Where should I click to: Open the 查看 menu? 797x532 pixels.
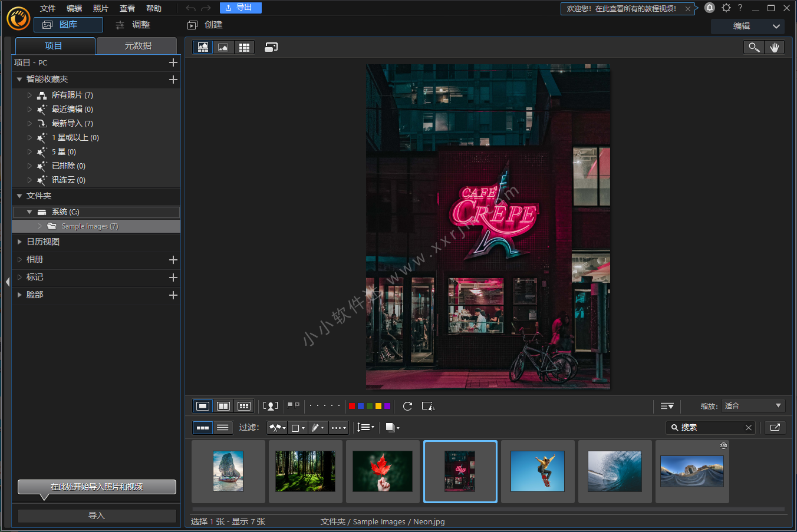pyautogui.click(x=127, y=8)
